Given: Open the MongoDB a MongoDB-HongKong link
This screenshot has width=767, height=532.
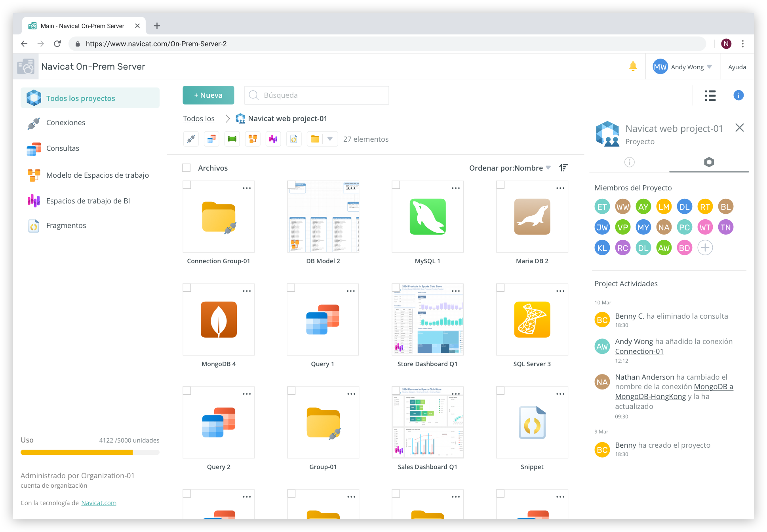Looking at the screenshot, I should tap(674, 391).
